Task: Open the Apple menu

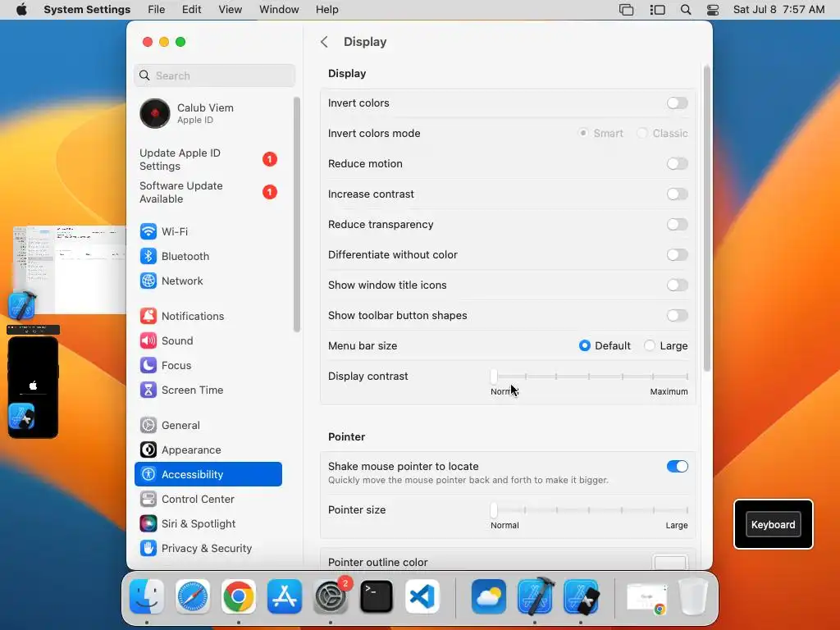Action: 21,10
